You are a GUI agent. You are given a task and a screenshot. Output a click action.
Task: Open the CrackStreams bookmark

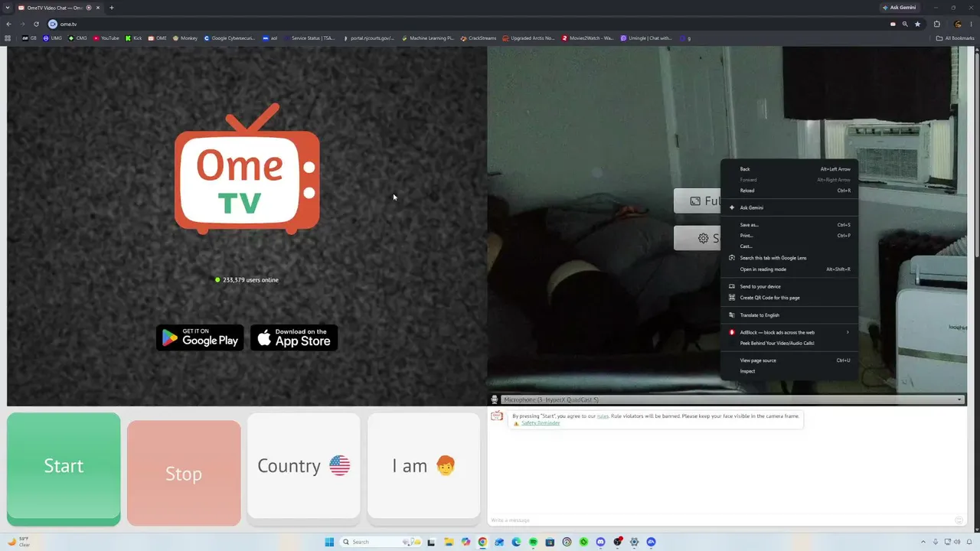click(479, 37)
